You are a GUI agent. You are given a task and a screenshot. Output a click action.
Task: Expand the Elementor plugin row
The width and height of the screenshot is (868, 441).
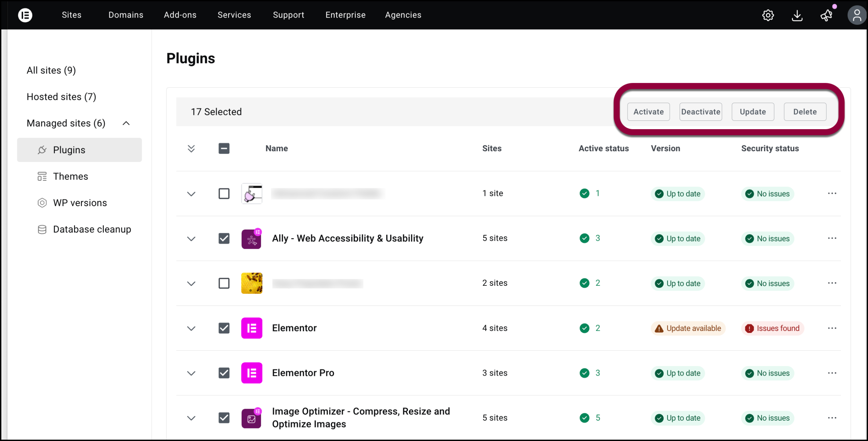(x=191, y=328)
